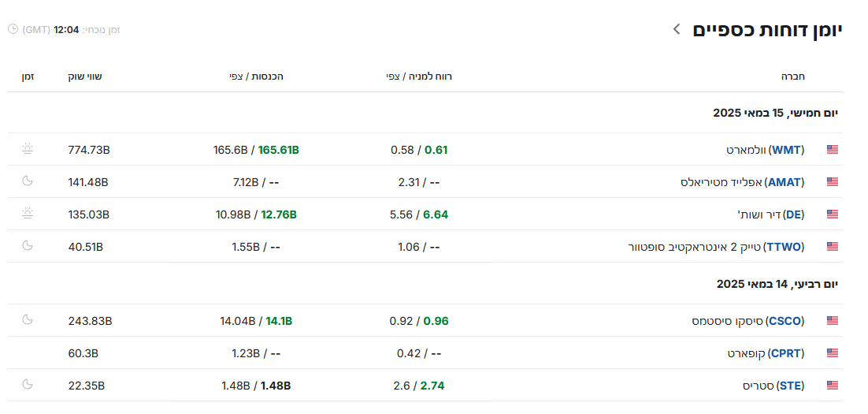Click TTWO forecast revenue 1.55B
Screen dimensions: 868x414
[x=246, y=247]
